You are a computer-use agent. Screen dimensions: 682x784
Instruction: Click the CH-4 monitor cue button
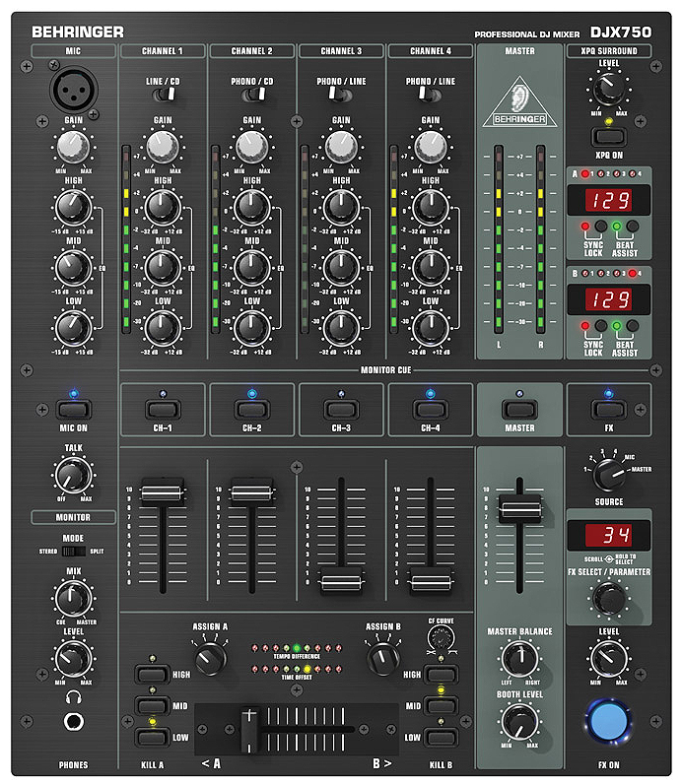[431, 410]
